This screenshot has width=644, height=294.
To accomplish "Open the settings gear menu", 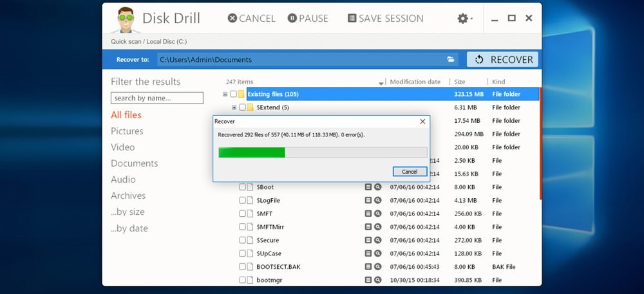I will [x=464, y=19].
